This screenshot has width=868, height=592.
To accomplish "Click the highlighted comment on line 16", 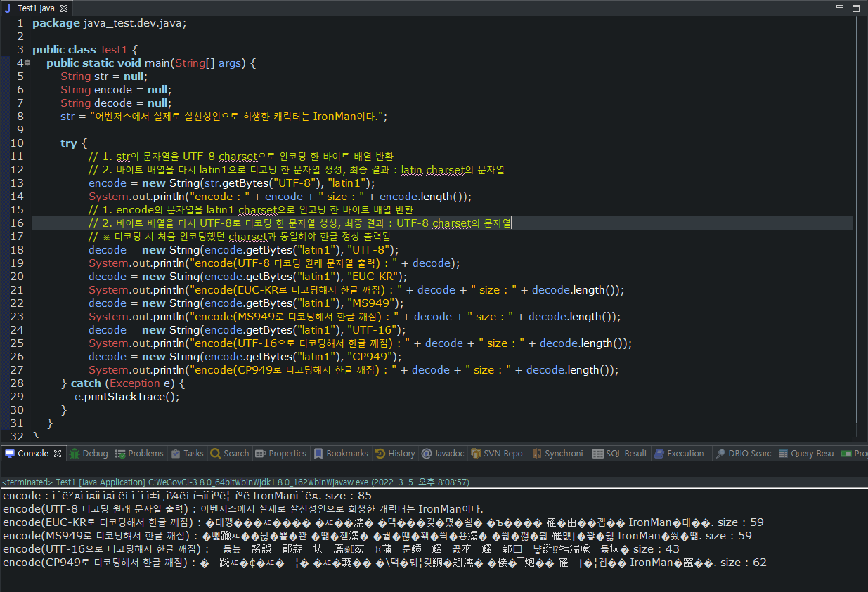I will click(x=300, y=223).
